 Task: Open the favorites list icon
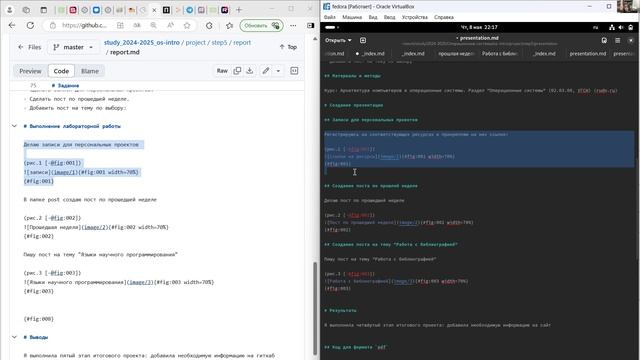(x=229, y=25)
